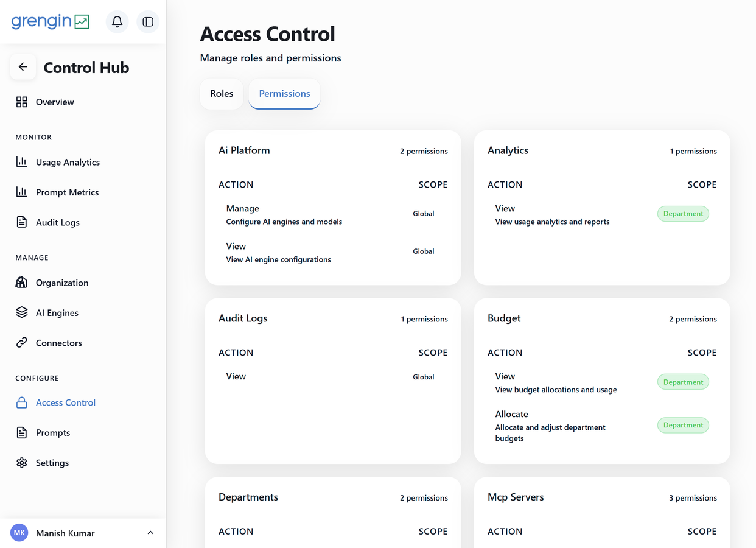Click the grengin logo
The width and height of the screenshot is (756, 548).
[x=51, y=21]
